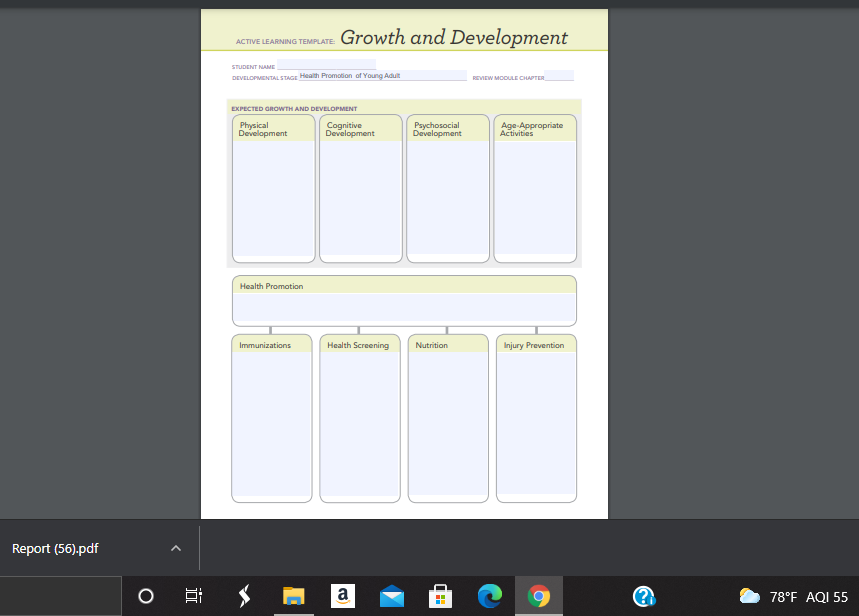Viewport: 859px width, 616px height.
Task: Launch the lightning bolt app on taskbar
Action: (243, 595)
